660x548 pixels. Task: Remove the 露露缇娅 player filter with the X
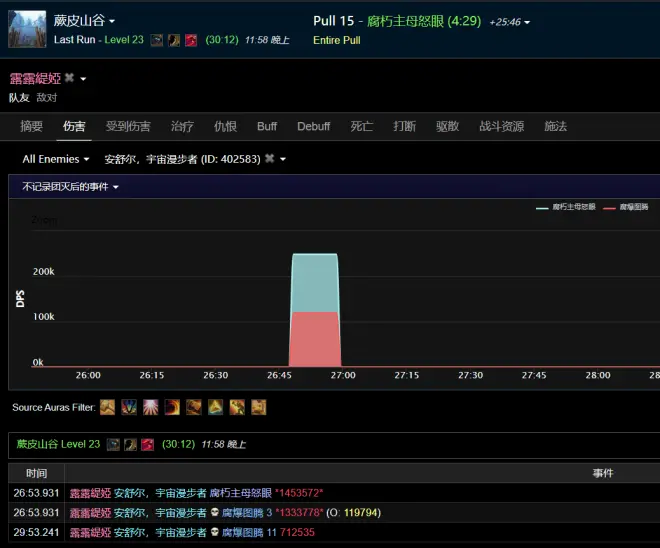click(69, 78)
